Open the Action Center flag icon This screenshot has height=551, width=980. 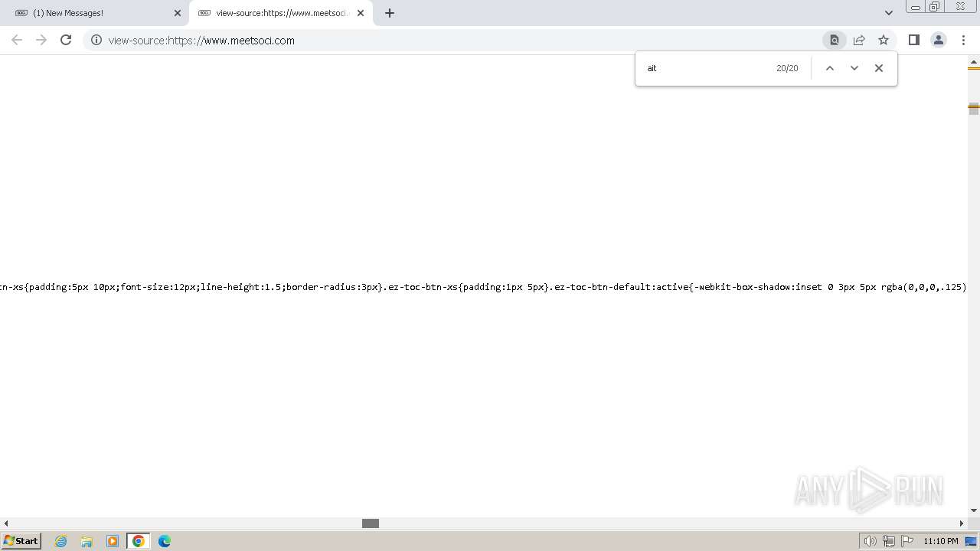[x=907, y=541]
